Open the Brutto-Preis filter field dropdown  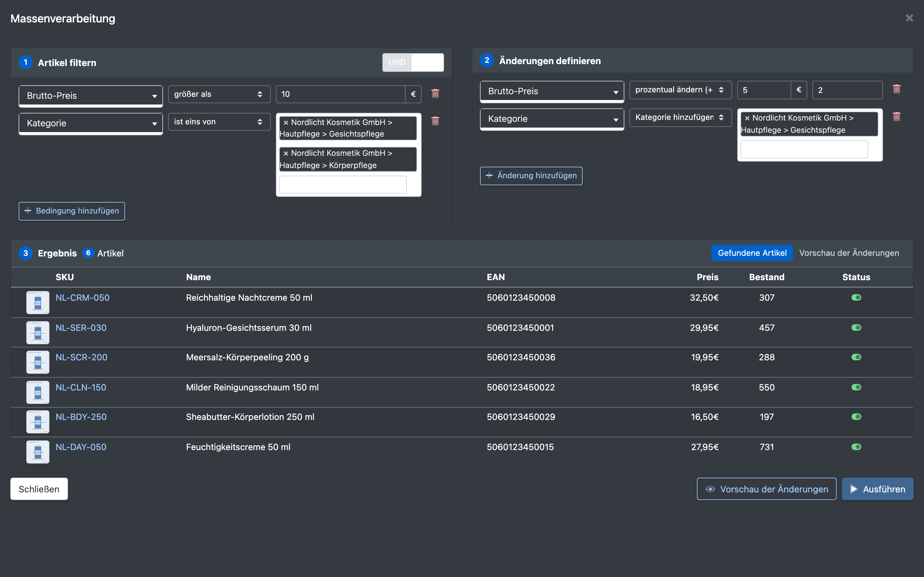[90, 96]
